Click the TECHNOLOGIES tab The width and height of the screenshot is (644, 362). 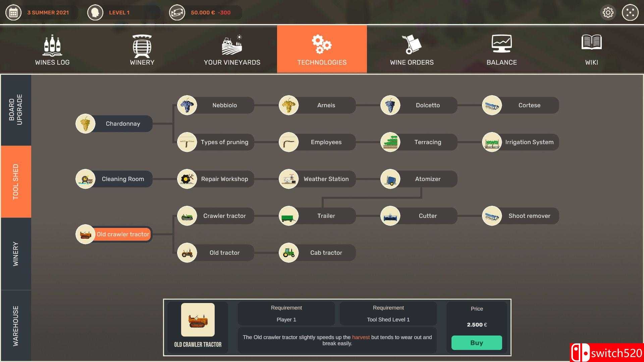pos(322,49)
